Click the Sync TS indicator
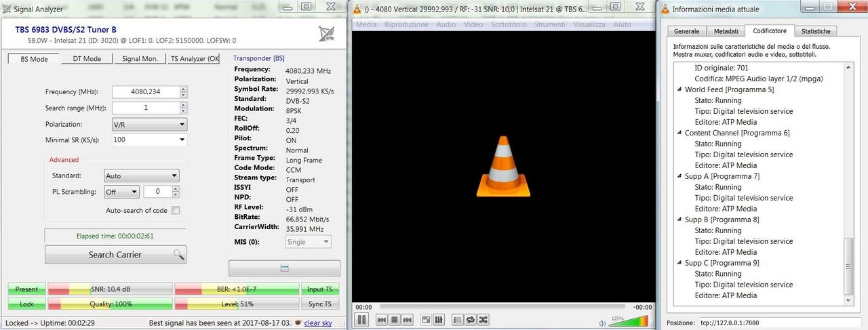This screenshot has width=868, height=330. 320,304
